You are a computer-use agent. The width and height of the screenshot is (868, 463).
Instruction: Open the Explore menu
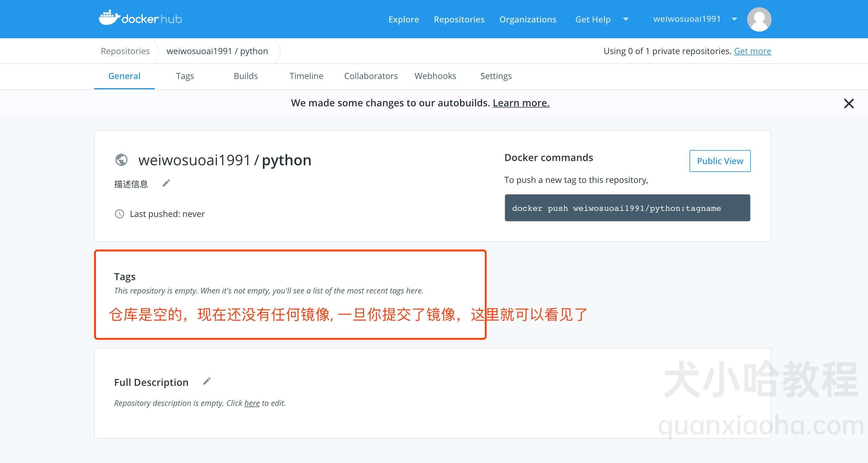403,19
